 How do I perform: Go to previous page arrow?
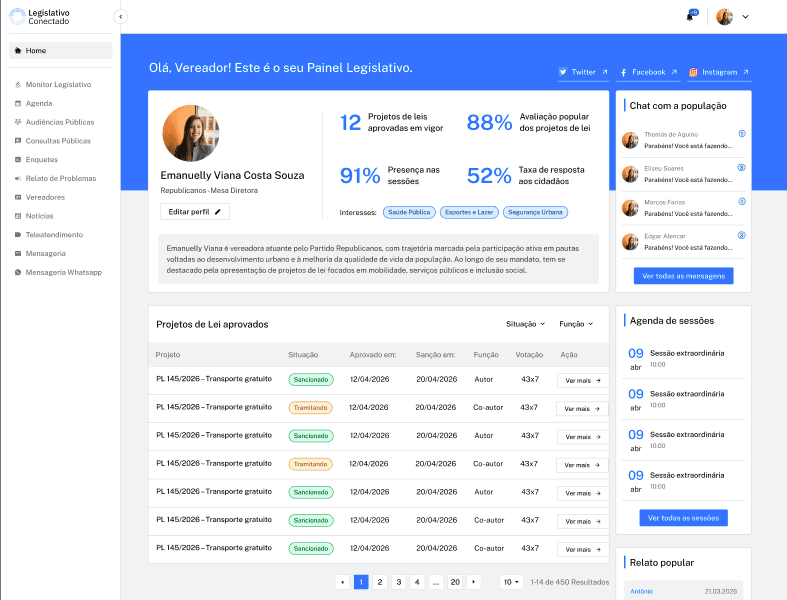tap(342, 582)
